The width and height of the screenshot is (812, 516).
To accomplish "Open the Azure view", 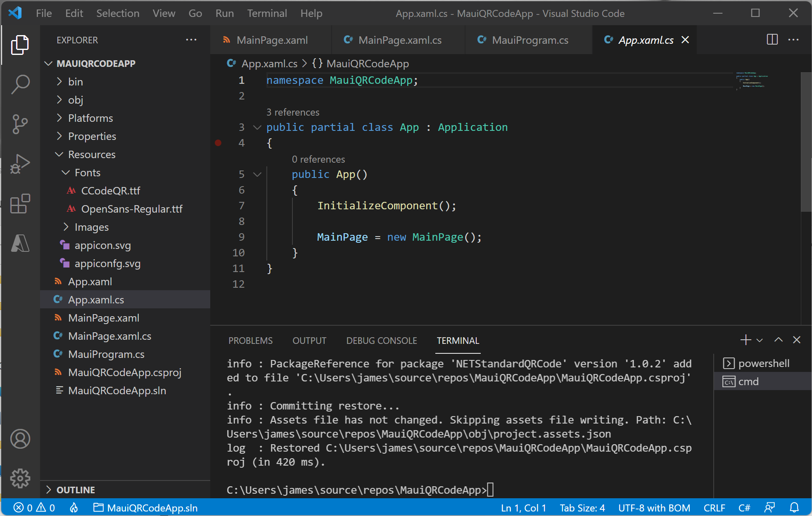I will [x=20, y=243].
